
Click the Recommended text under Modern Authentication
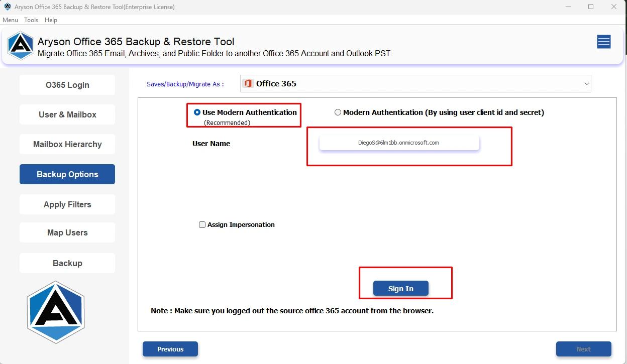point(227,123)
